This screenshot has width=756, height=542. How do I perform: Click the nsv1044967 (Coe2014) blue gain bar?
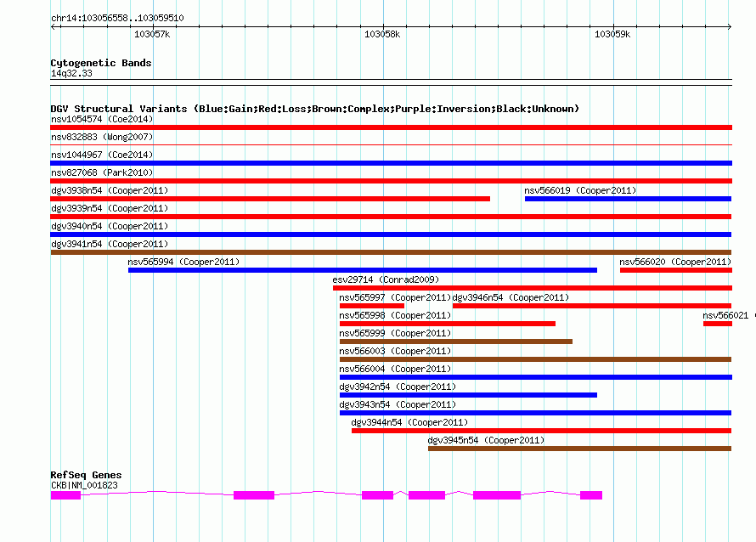pyautogui.click(x=391, y=163)
